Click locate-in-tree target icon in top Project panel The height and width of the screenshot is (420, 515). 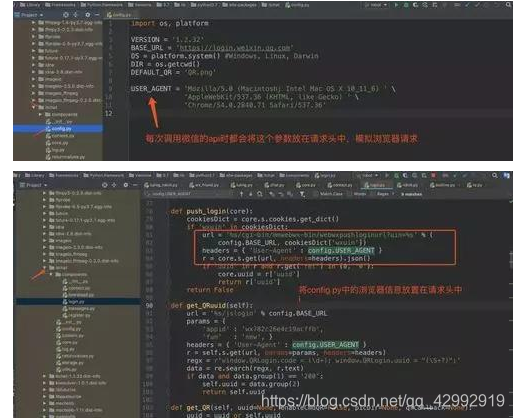click(66, 15)
